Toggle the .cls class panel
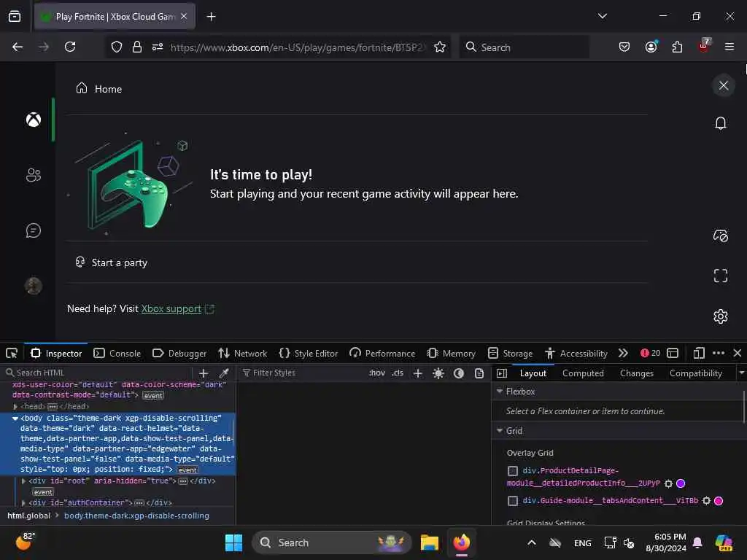The width and height of the screenshot is (747, 560). coord(398,373)
